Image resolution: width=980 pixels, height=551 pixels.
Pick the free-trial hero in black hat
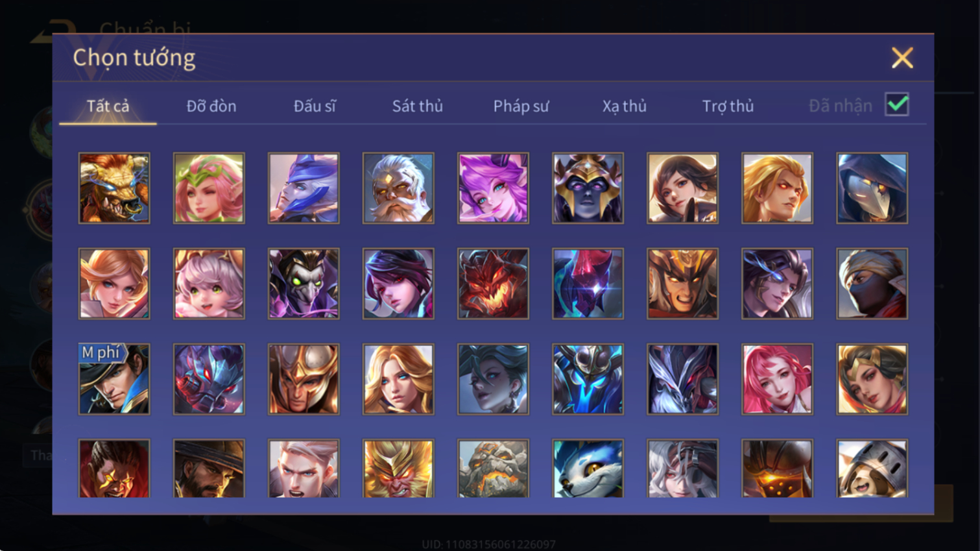[x=114, y=379]
